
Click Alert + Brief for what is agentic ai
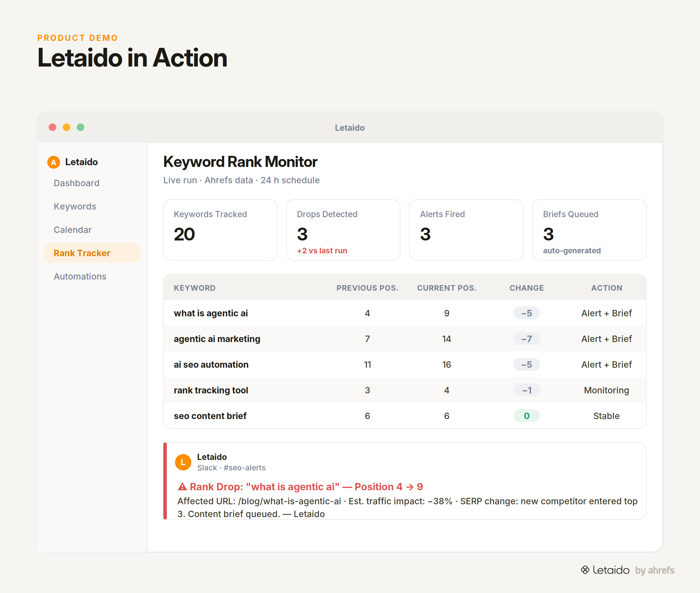click(x=607, y=313)
